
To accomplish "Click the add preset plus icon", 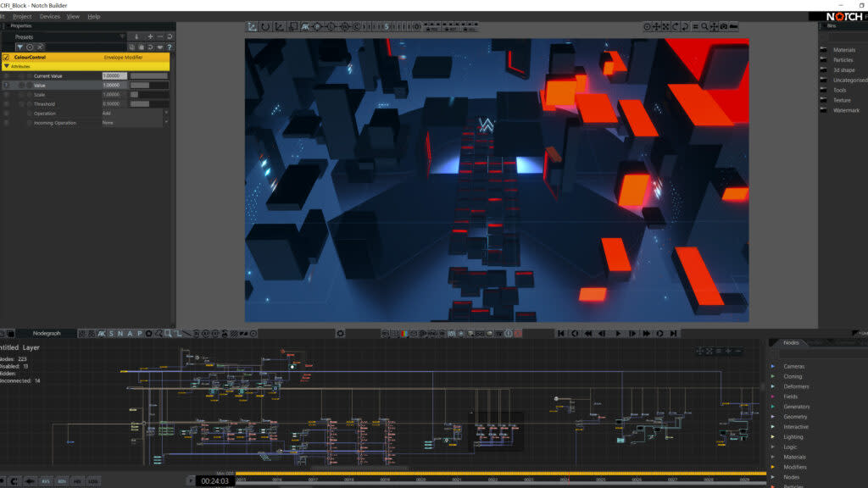I will [x=150, y=37].
